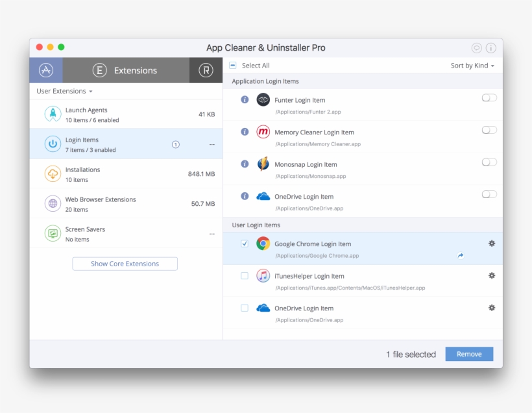Click the Login Items power icon
This screenshot has width=532, height=413.
pyautogui.click(x=53, y=144)
